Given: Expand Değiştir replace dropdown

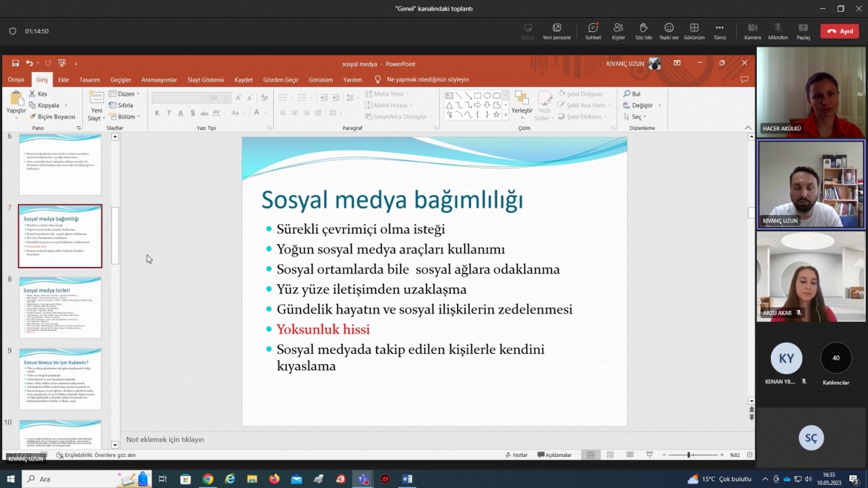Looking at the screenshot, I should click(660, 105).
